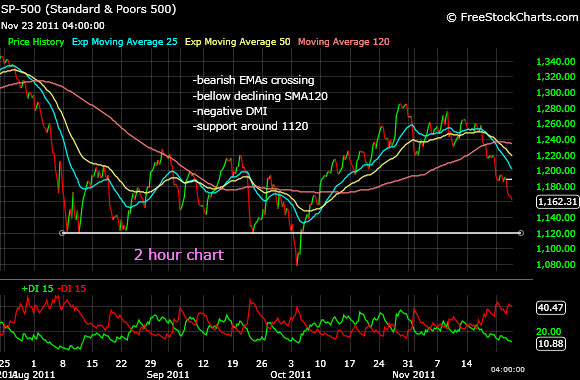The width and height of the screenshot is (580, 380).
Task: Click the '-bellow declining SMA120' annotation
Action: point(260,96)
